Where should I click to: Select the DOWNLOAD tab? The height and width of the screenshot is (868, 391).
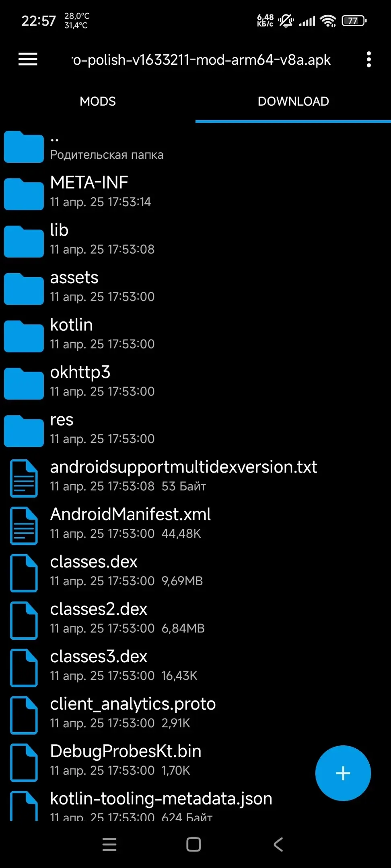point(293,101)
